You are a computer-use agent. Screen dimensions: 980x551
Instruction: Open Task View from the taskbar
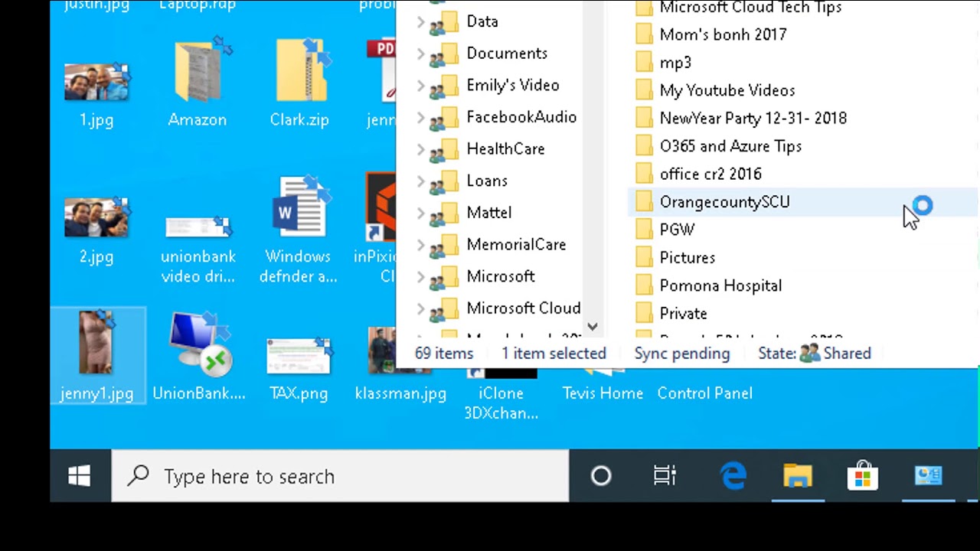(x=665, y=476)
